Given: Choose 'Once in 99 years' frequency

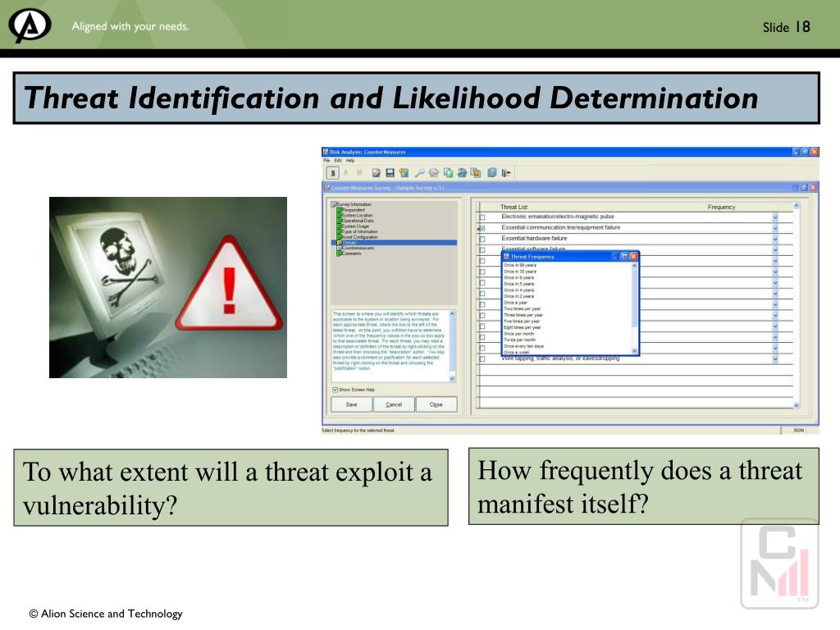Looking at the screenshot, I should pos(520,265).
